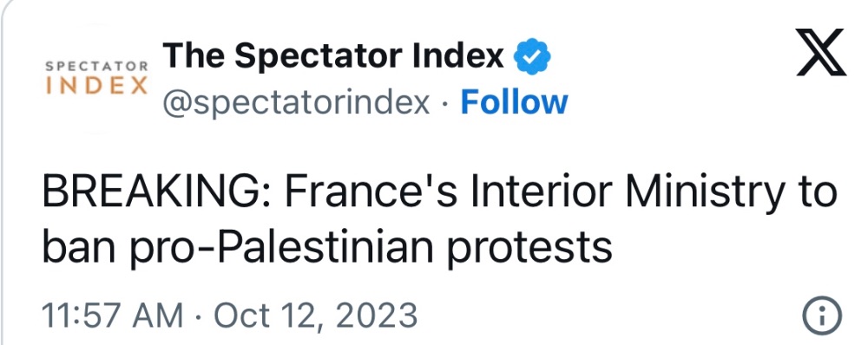Click the X logo icon

coord(821,53)
